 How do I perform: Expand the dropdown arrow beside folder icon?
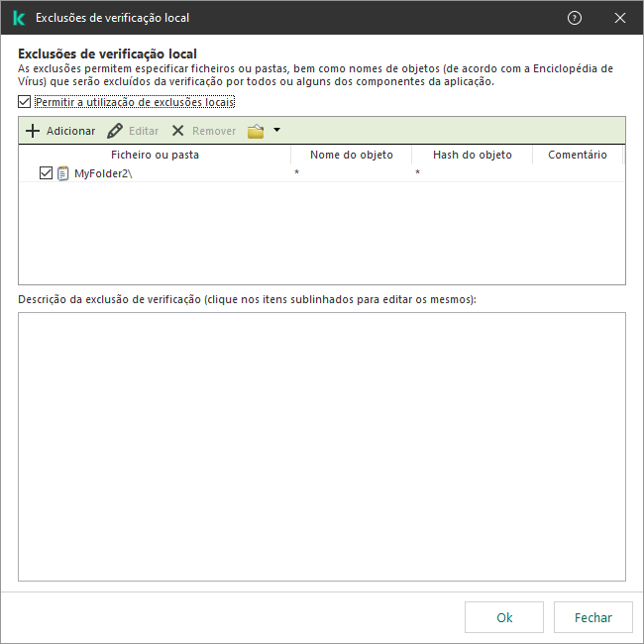276,130
